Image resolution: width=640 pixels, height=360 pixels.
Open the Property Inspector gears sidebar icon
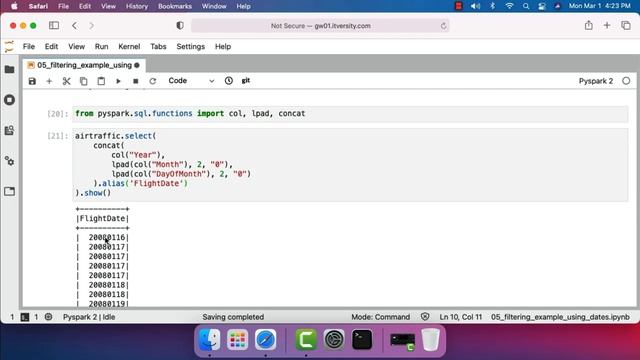10,161
